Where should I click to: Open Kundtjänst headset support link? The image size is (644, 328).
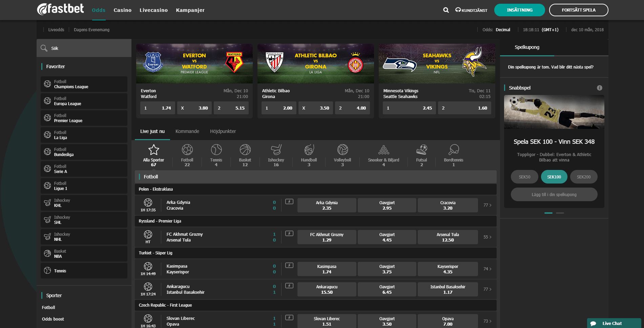[x=471, y=10]
